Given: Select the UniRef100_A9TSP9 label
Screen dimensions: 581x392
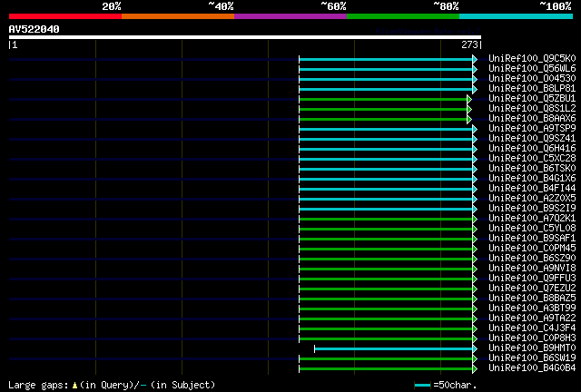Looking at the screenshot, I should click(532, 129).
